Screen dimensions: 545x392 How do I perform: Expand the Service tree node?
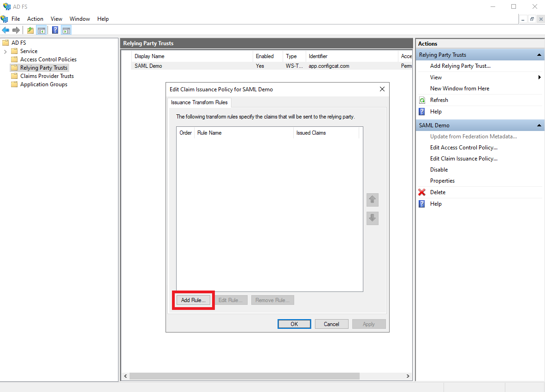pos(5,51)
